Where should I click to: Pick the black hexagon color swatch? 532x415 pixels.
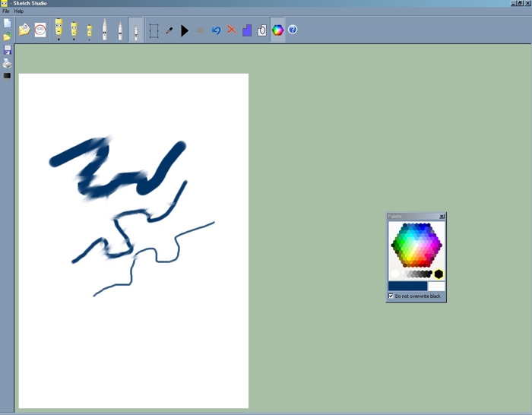[439, 274]
